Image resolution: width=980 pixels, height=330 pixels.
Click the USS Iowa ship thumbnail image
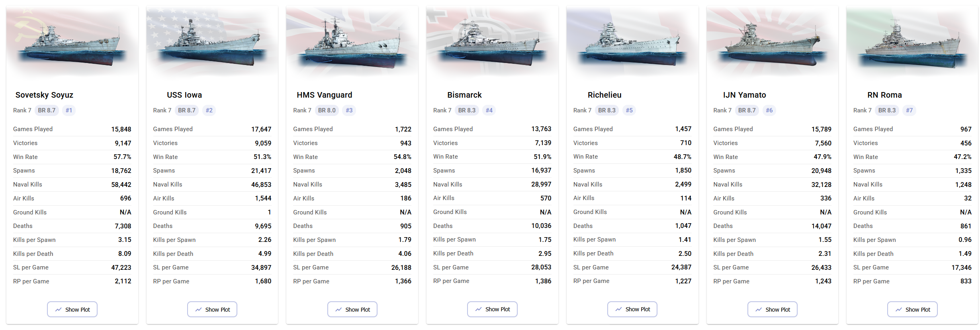tap(212, 42)
